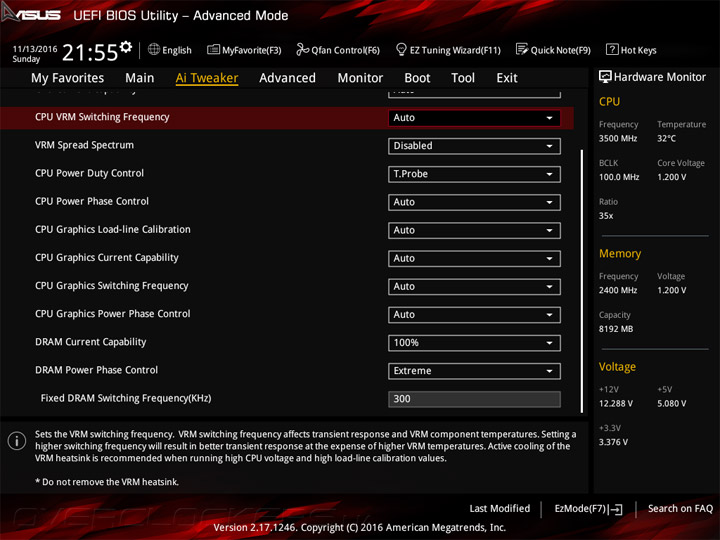Click the clock settings gear icon
The height and width of the screenshot is (540, 720).
(x=126, y=46)
